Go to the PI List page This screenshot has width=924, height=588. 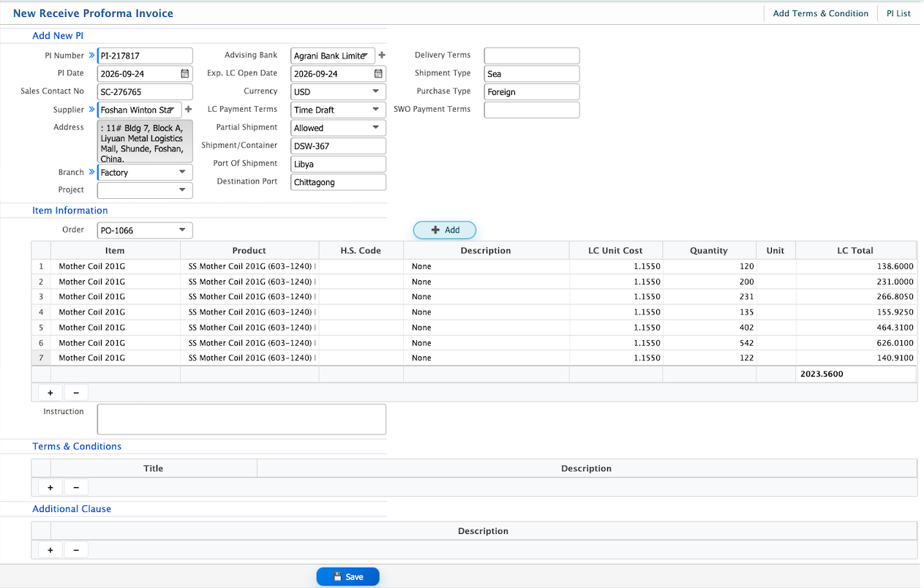point(898,13)
